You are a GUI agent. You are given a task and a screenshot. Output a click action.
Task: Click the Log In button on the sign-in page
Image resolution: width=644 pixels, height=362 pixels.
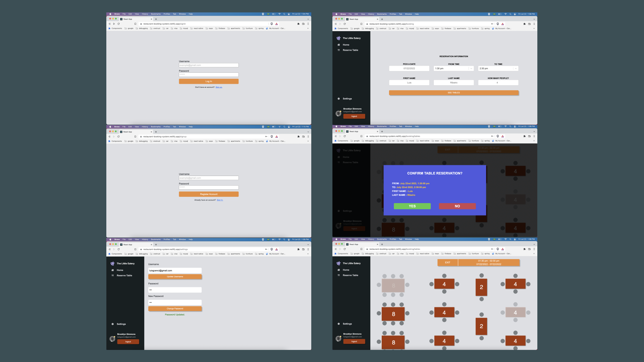(209, 81)
